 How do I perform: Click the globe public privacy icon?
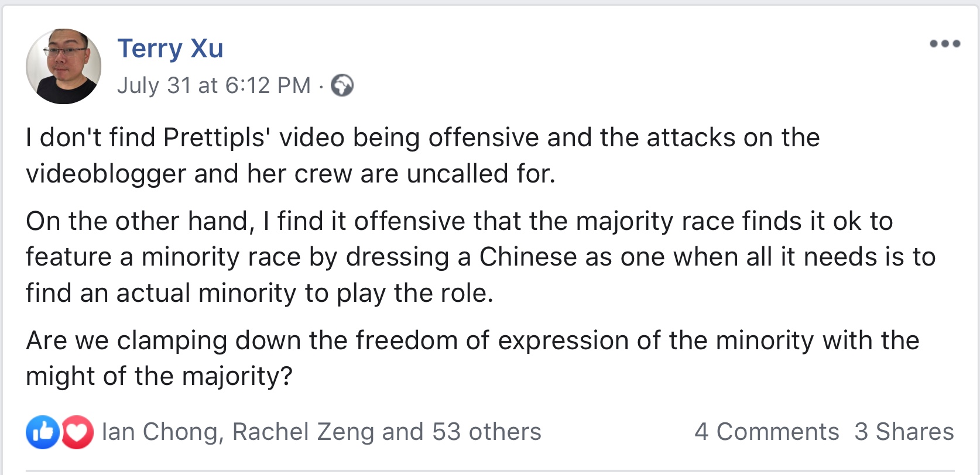click(x=342, y=85)
